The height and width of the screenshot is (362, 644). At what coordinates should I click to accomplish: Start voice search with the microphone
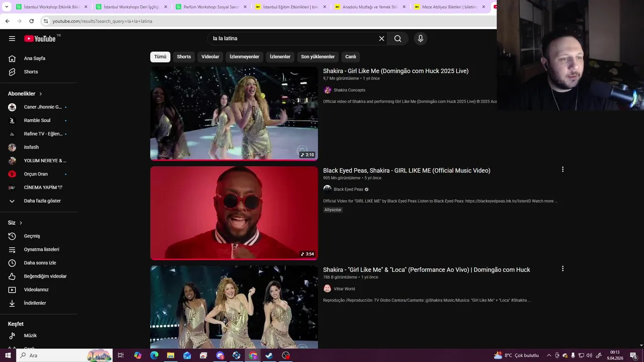421,39
